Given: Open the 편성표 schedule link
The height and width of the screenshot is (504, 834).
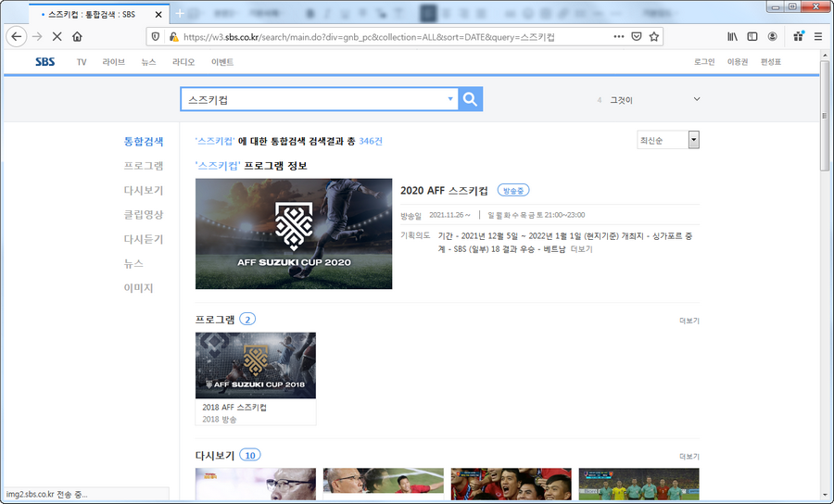Looking at the screenshot, I should click(771, 62).
